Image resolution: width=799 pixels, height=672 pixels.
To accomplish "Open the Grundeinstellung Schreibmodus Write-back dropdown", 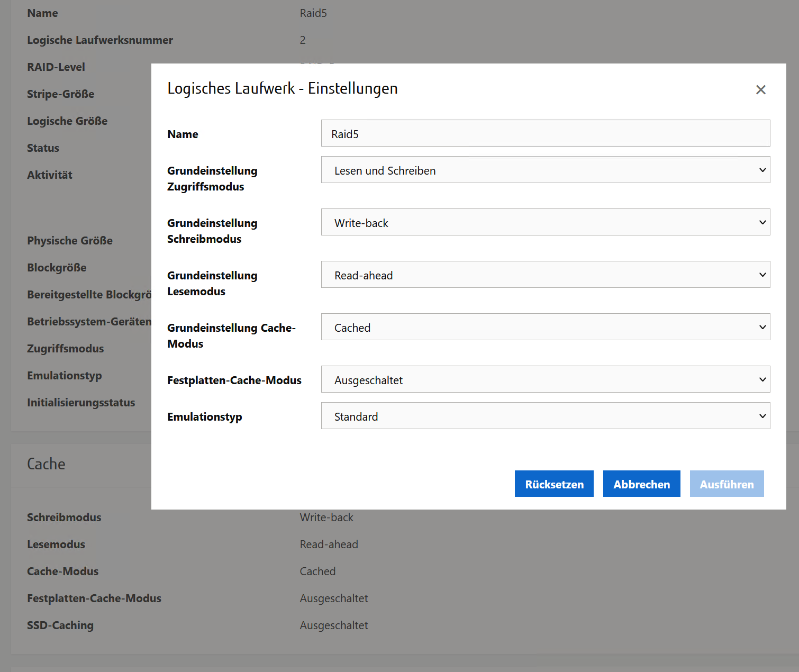I will tap(546, 222).
